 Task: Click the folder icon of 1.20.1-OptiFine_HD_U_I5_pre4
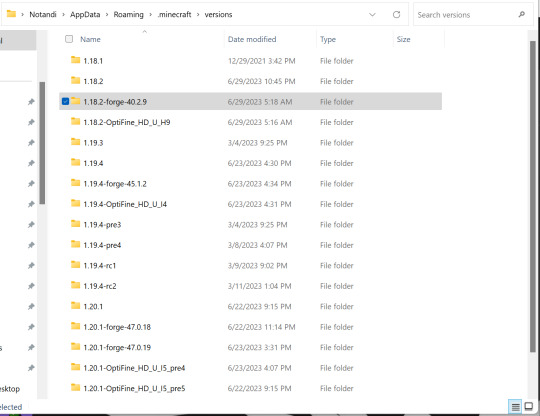pos(75,367)
